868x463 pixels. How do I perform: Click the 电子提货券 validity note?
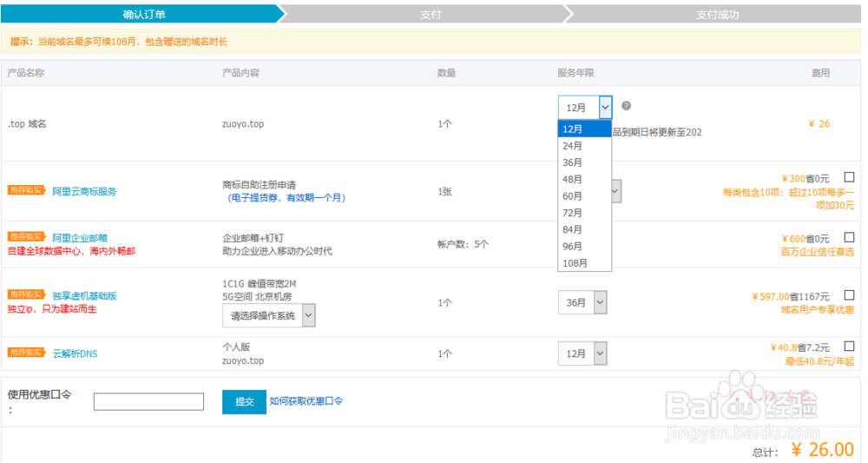[x=286, y=198]
